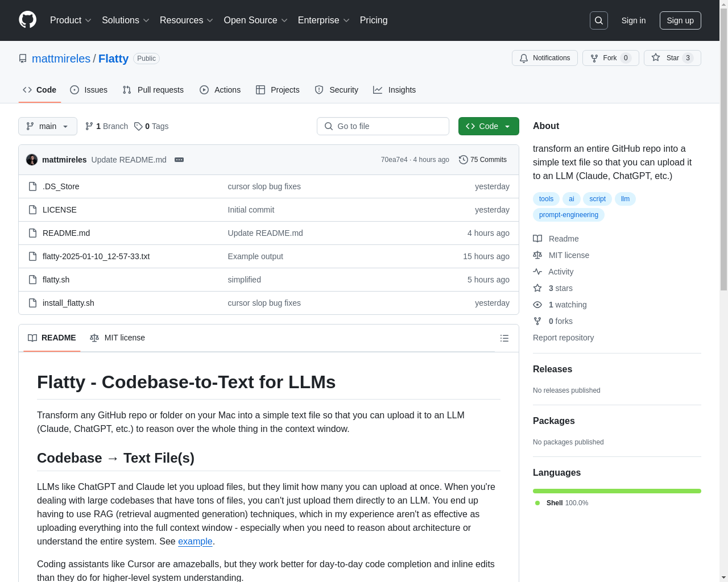Click the green dot beside Shell 100.0%
The height and width of the screenshot is (582, 728).
coord(537,503)
